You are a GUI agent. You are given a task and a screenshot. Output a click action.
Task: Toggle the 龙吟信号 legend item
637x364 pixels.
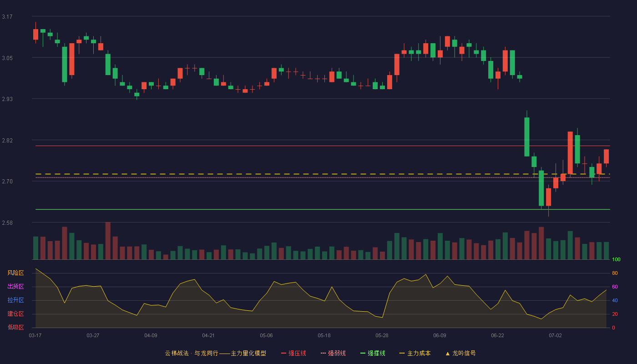460,353
